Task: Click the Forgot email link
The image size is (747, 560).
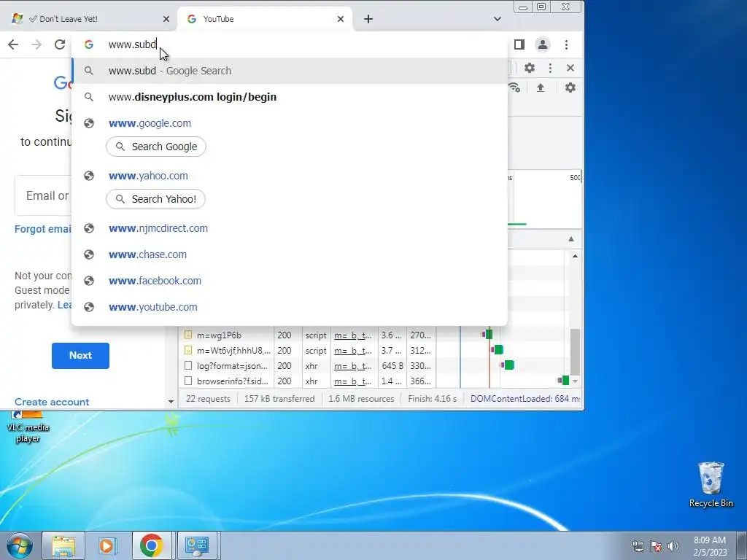Action: tap(43, 229)
